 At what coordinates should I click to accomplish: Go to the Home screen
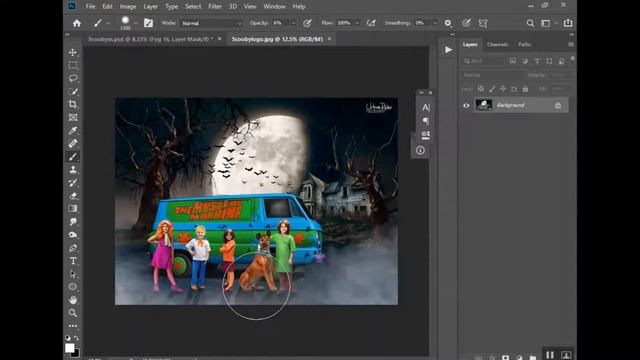point(77,23)
